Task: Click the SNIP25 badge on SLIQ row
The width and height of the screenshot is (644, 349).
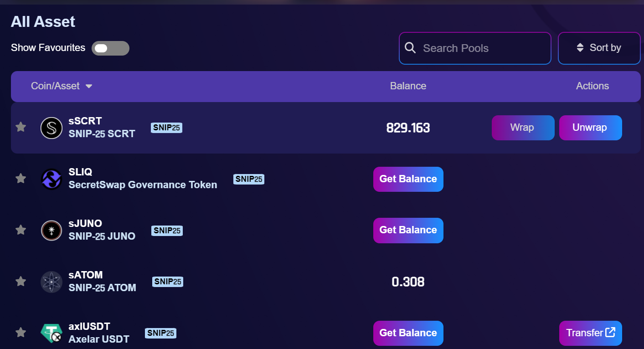Action: click(249, 179)
